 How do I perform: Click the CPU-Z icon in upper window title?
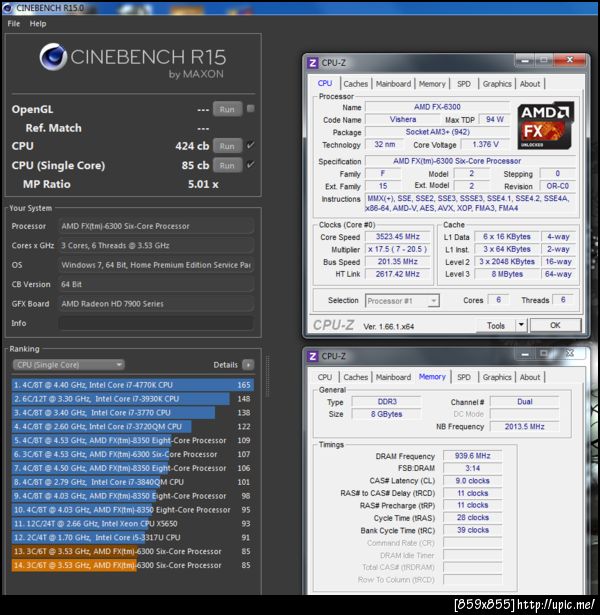coord(313,63)
